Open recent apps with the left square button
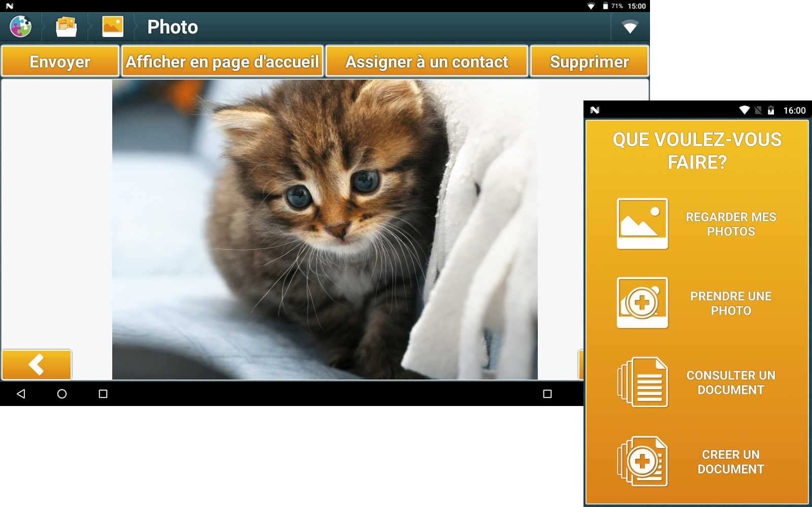Screen dimensions: 812x507 click(x=103, y=394)
